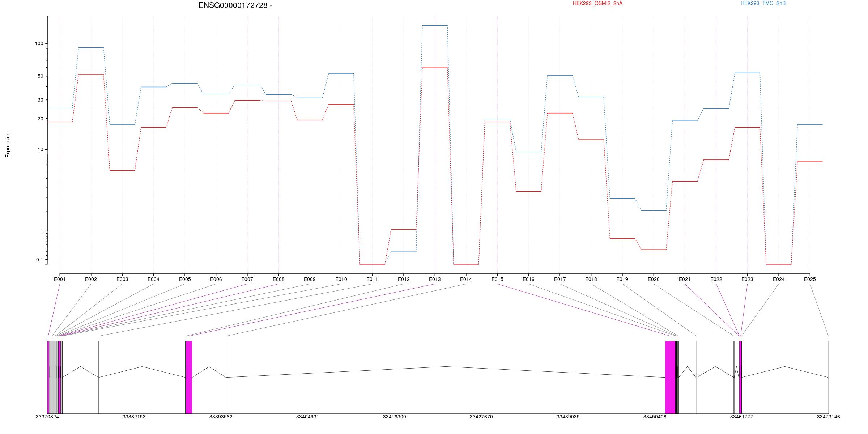
Task: Click exon label E004
Action: 153,279
